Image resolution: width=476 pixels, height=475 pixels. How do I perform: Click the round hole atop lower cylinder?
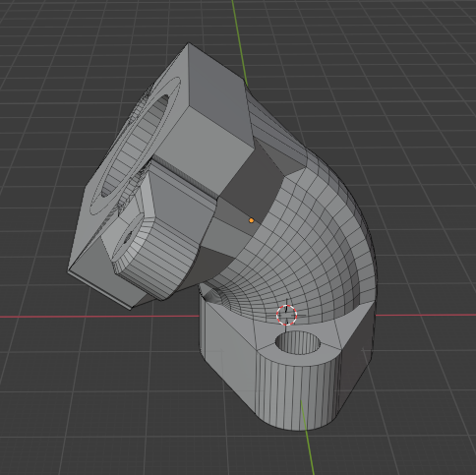(298, 342)
